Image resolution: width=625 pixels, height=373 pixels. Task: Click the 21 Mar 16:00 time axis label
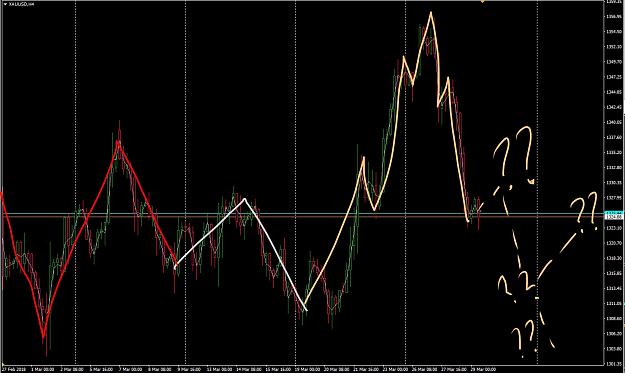(365, 370)
